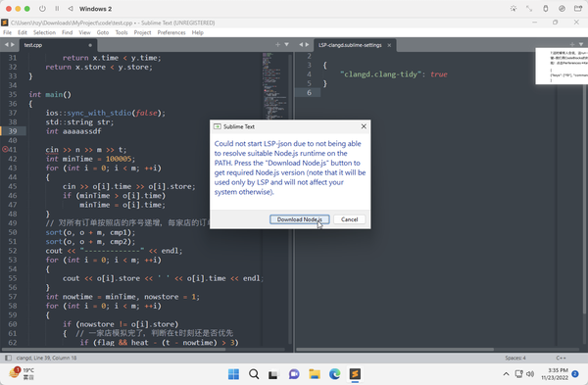Go to previous tab in left pane
Screen dimensions: 588x385
point(7,45)
